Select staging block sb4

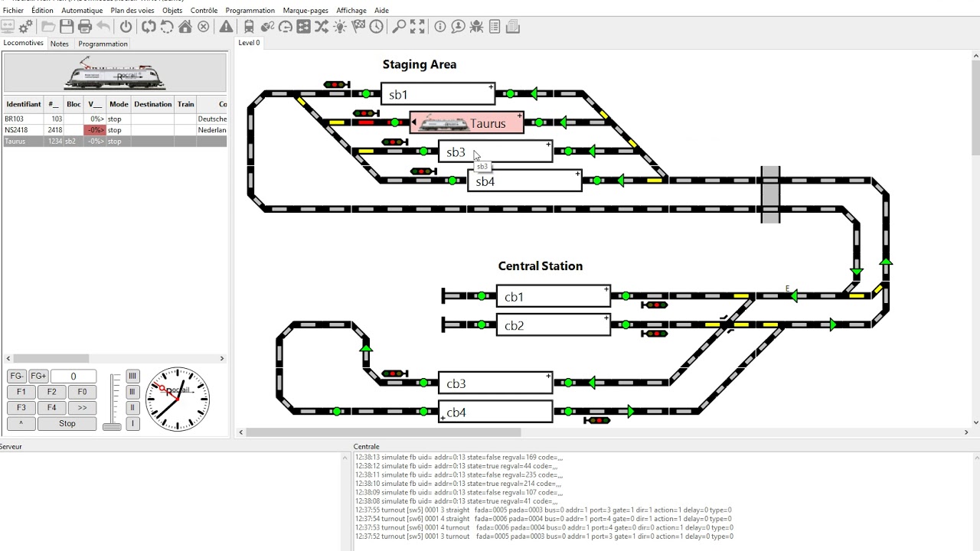(524, 181)
